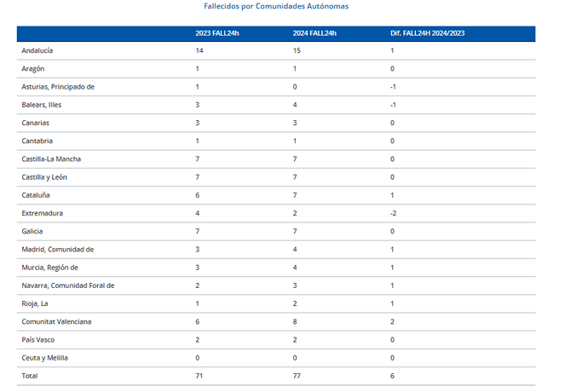The height and width of the screenshot is (392, 571).
Task: Select the Canarias row label
Action: coord(36,123)
